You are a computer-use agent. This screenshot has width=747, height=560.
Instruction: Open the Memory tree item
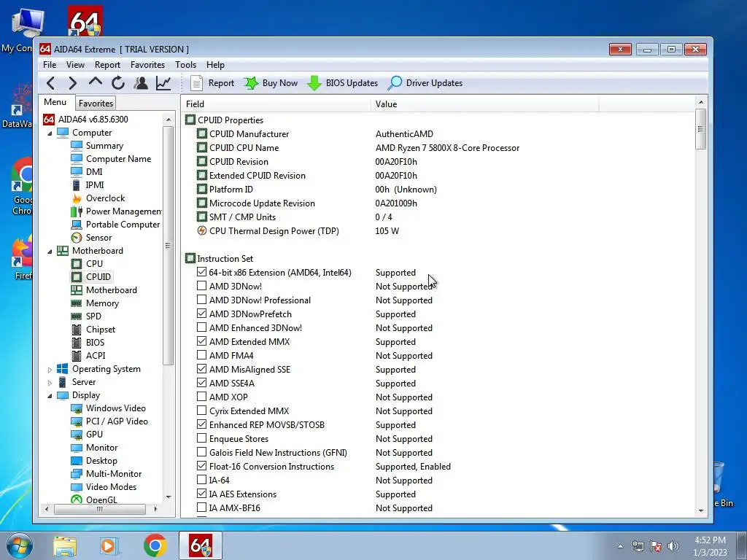point(102,303)
